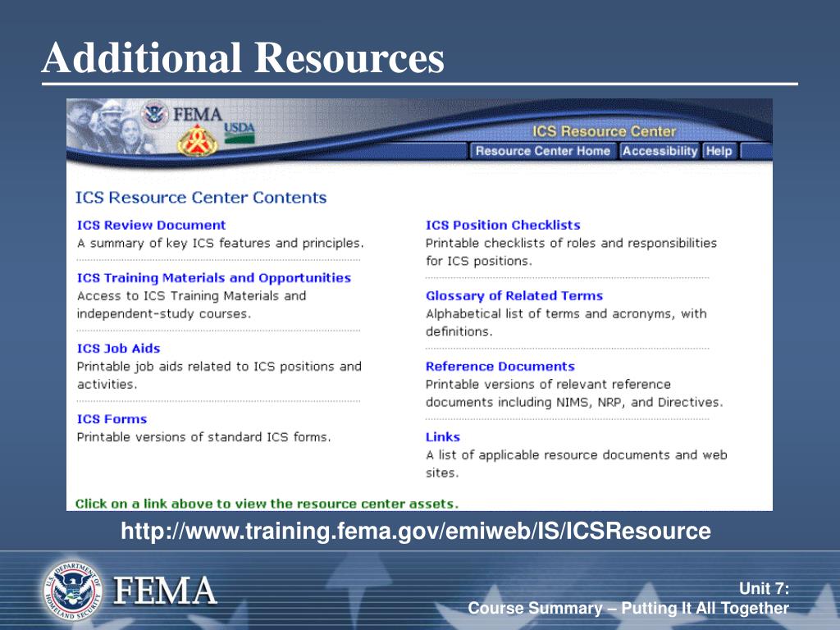
Task: Click 'Printable checklists of roles' description text
Action: click(x=571, y=252)
